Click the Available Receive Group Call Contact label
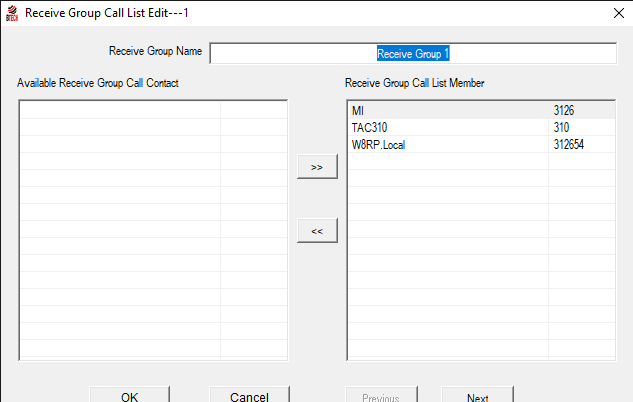Image resolution: width=633 pixels, height=402 pixels. [98, 83]
